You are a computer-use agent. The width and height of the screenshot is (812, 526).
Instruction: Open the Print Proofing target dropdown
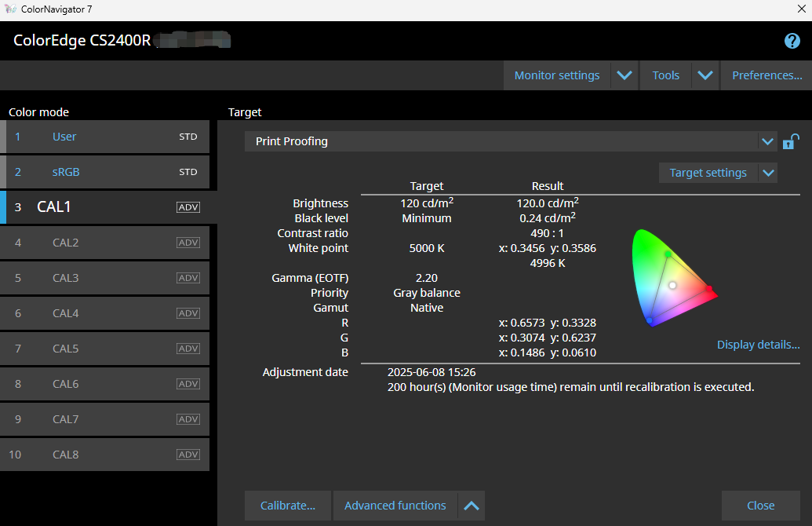pos(510,141)
